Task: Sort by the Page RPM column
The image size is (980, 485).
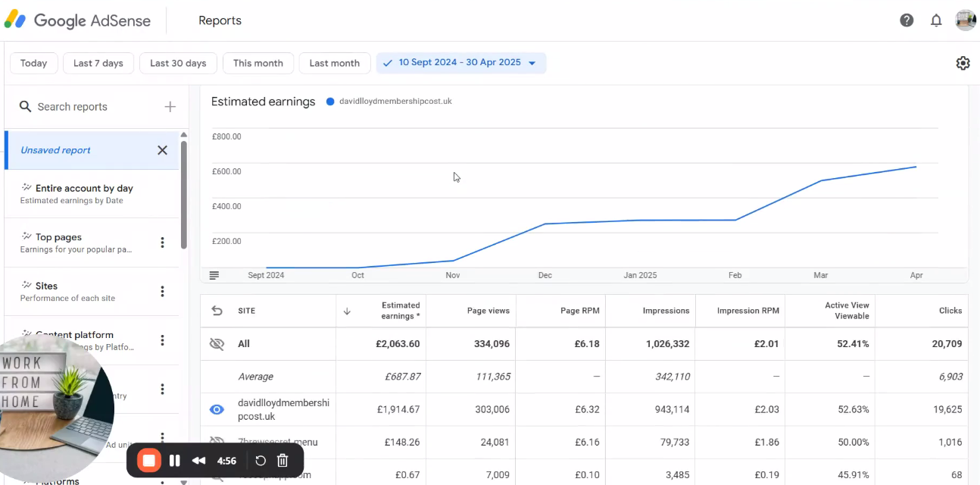Action: [x=579, y=311]
